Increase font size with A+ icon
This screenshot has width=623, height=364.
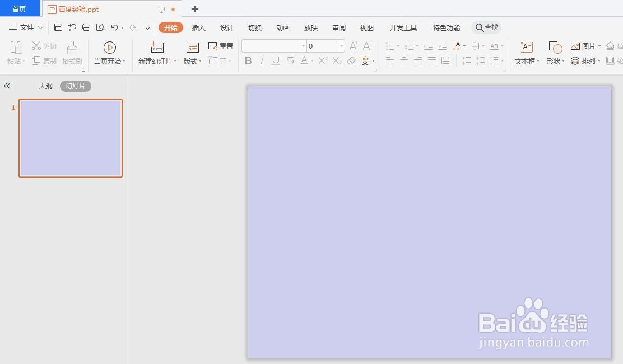pos(353,46)
